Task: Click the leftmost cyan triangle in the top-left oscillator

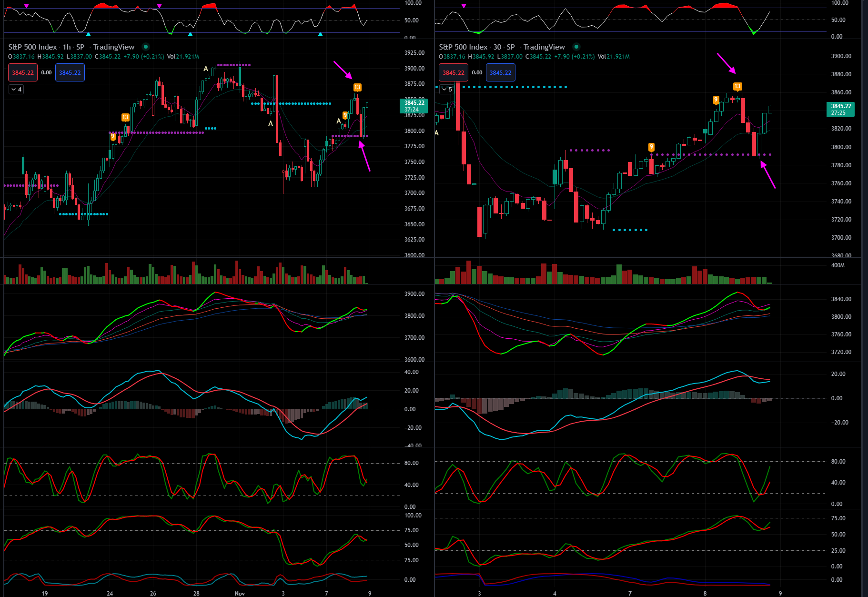Action: pyautogui.click(x=88, y=34)
